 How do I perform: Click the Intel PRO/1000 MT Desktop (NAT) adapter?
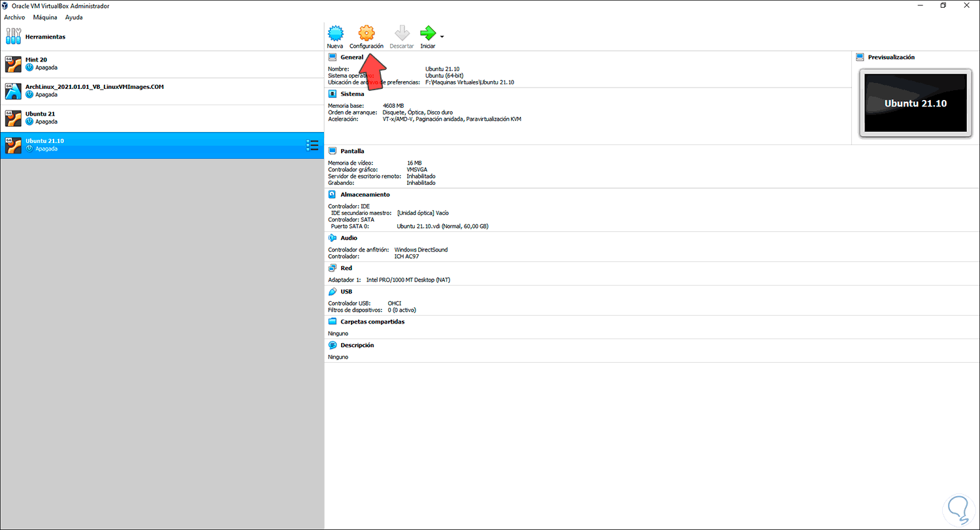tap(408, 280)
